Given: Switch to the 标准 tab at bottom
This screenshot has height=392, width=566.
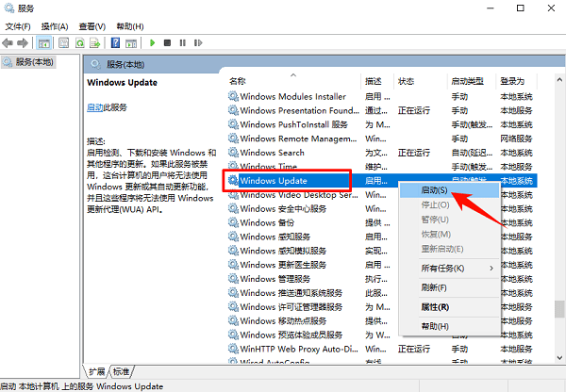Looking at the screenshot, I should pyautogui.click(x=123, y=371).
